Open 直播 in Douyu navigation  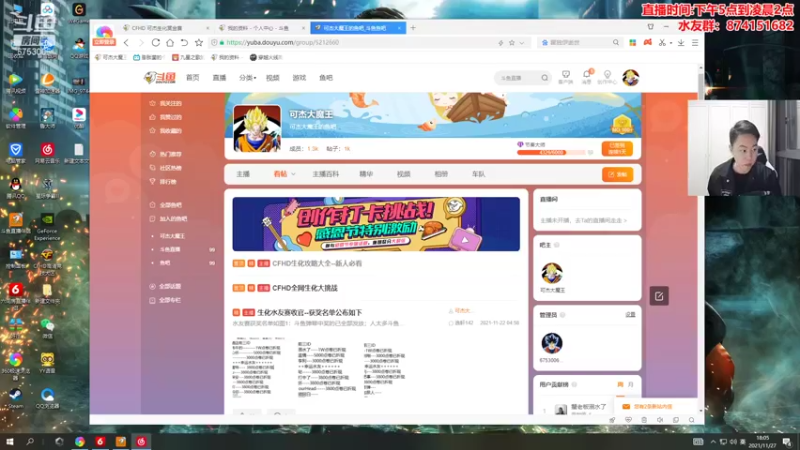pos(219,78)
